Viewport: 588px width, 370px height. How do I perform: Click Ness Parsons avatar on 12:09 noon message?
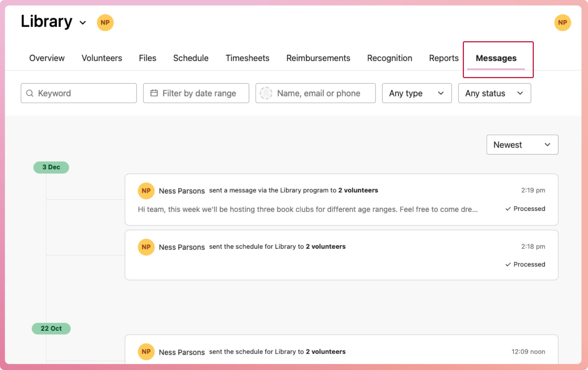tap(146, 352)
